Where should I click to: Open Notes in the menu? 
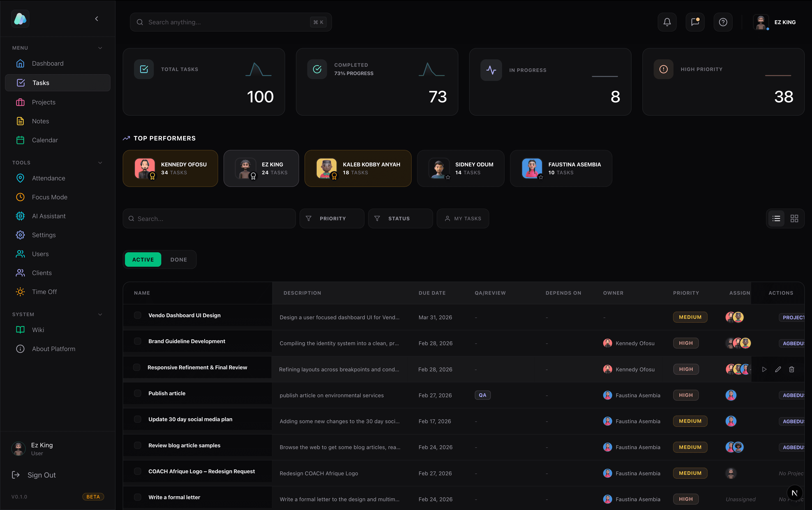(58, 121)
